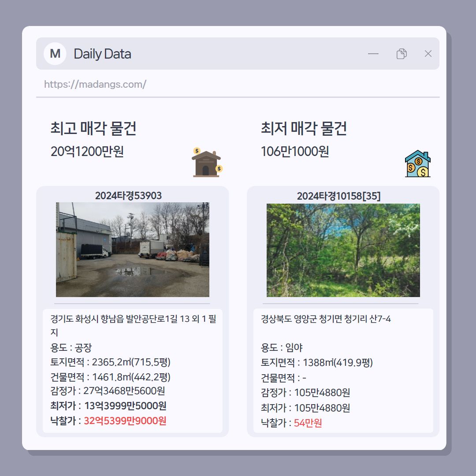Click 최저가 : 13억3999만5000원

(x=108, y=405)
